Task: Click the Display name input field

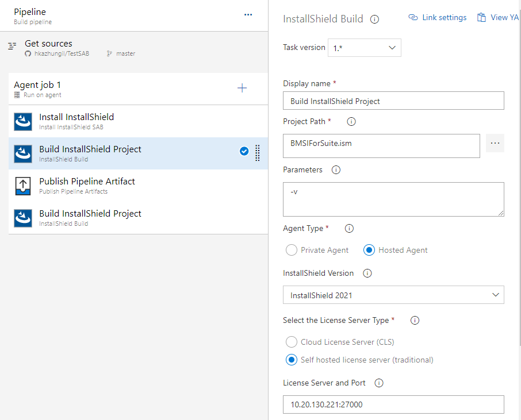Action: (393, 101)
